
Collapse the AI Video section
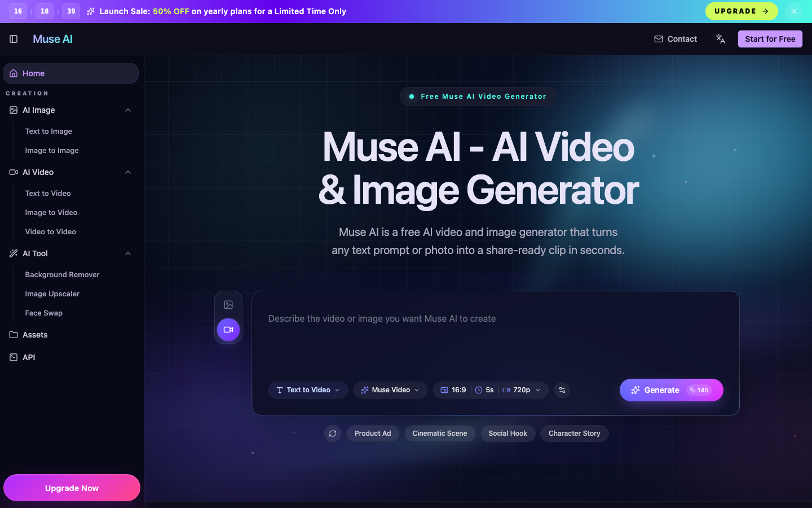pyautogui.click(x=128, y=172)
